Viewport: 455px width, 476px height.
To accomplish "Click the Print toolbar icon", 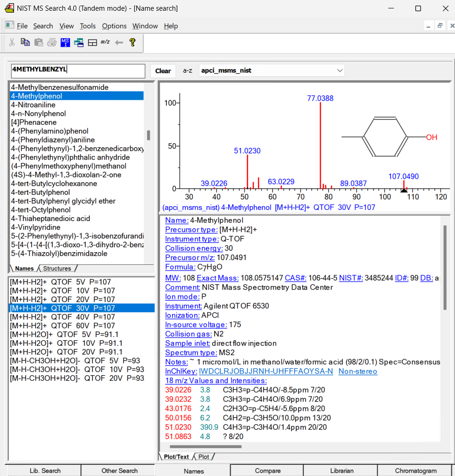I will (x=52, y=42).
